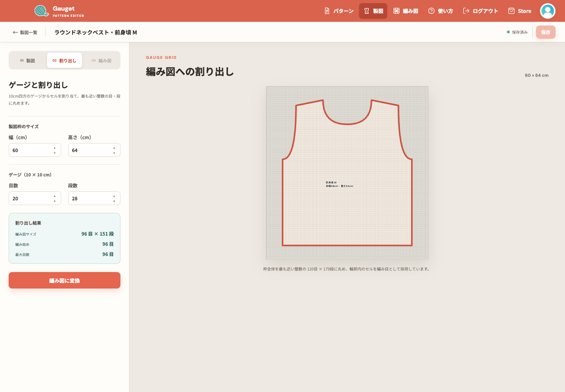Select the 02 割り出し step tab
Screen dimensions: 565x392
pos(64,60)
